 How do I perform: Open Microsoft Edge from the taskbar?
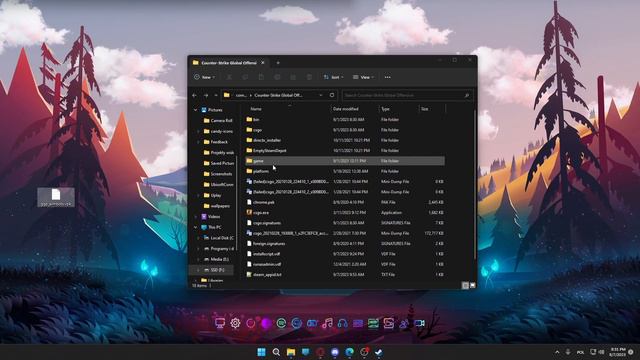click(x=349, y=352)
